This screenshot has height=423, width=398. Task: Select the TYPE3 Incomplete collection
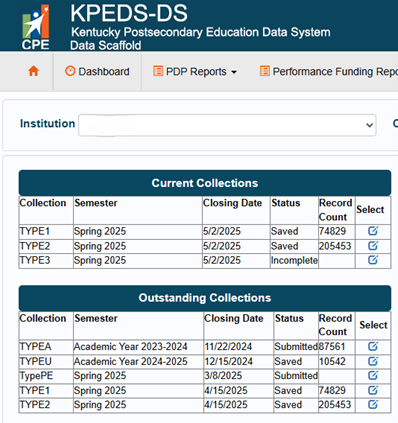[x=373, y=260]
